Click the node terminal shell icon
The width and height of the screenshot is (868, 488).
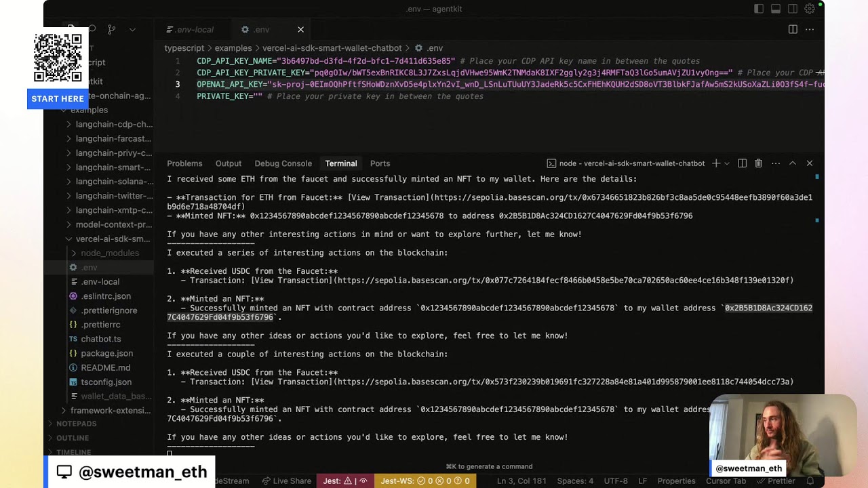click(x=552, y=163)
